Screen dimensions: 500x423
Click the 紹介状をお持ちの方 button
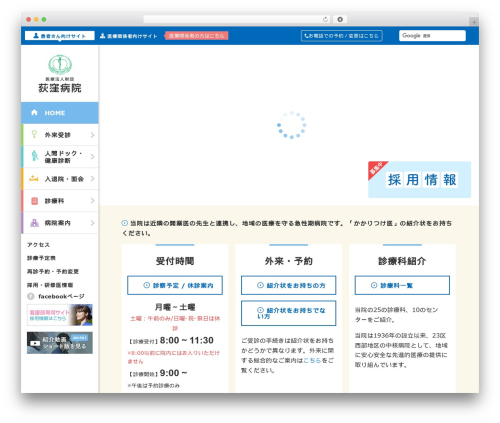point(289,285)
